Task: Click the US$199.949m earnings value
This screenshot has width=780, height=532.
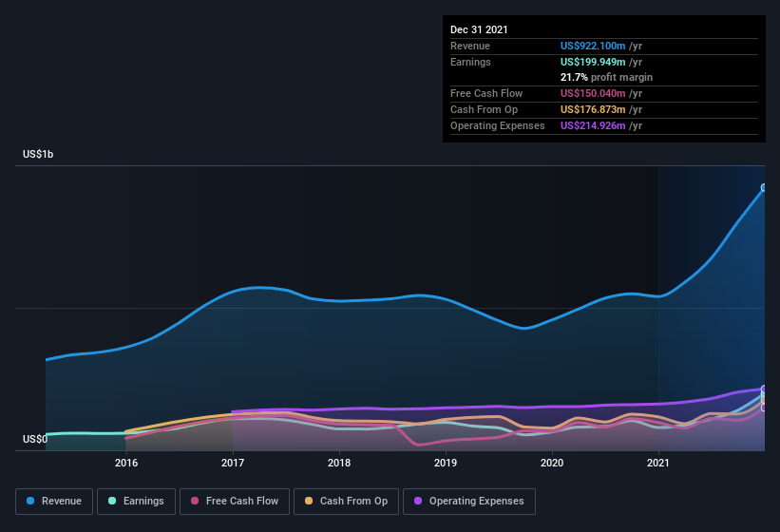Action: tap(593, 62)
